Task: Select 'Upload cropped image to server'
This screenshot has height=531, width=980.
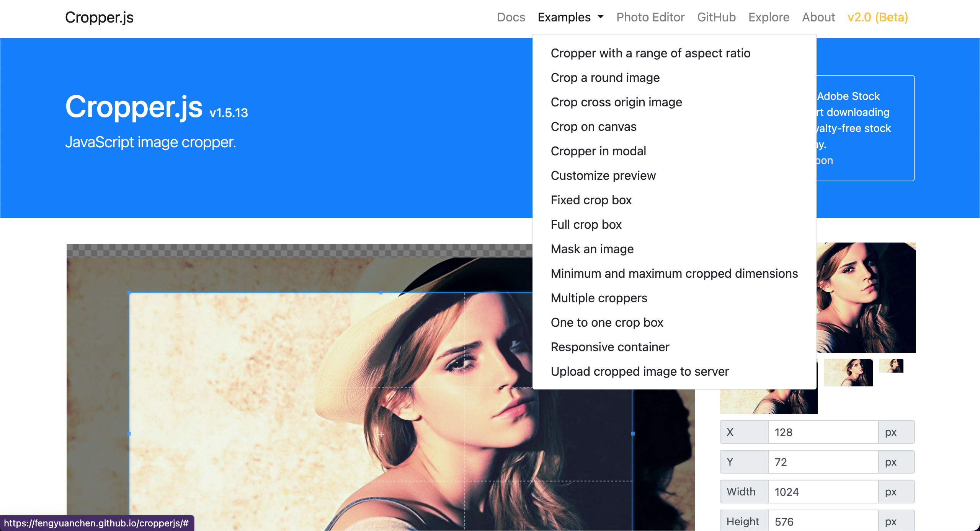Action: (x=639, y=371)
